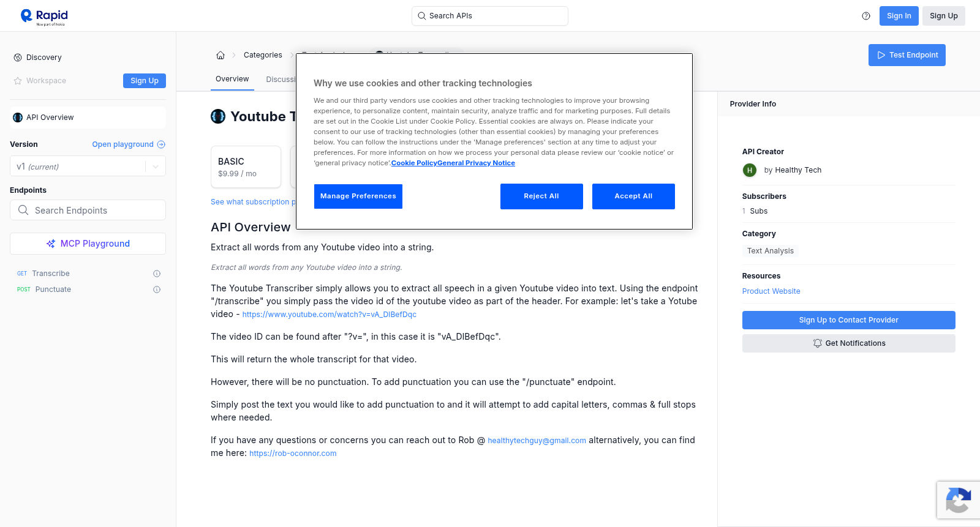This screenshot has height=527, width=980.
Task: Click Youtube Transcriber title logo icon
Action: click(x=218, y=116)
